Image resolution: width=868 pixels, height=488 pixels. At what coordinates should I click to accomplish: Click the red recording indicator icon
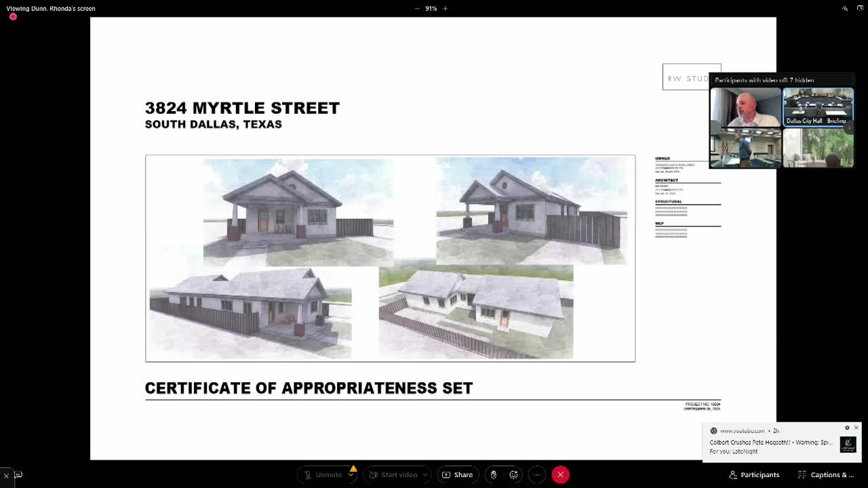(x=13, y=16)
